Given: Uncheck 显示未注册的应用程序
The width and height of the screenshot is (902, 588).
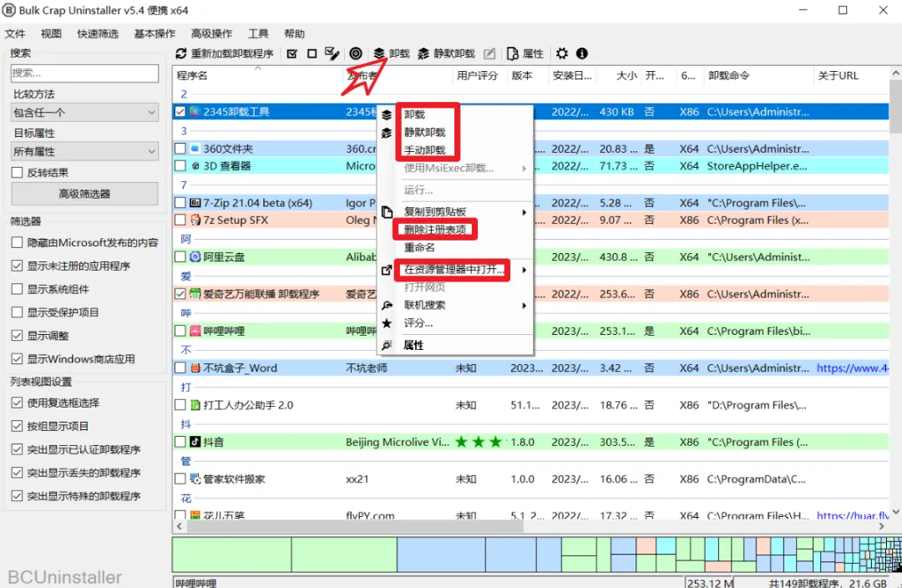Looking at the screenshot, I should coord(18,266).
